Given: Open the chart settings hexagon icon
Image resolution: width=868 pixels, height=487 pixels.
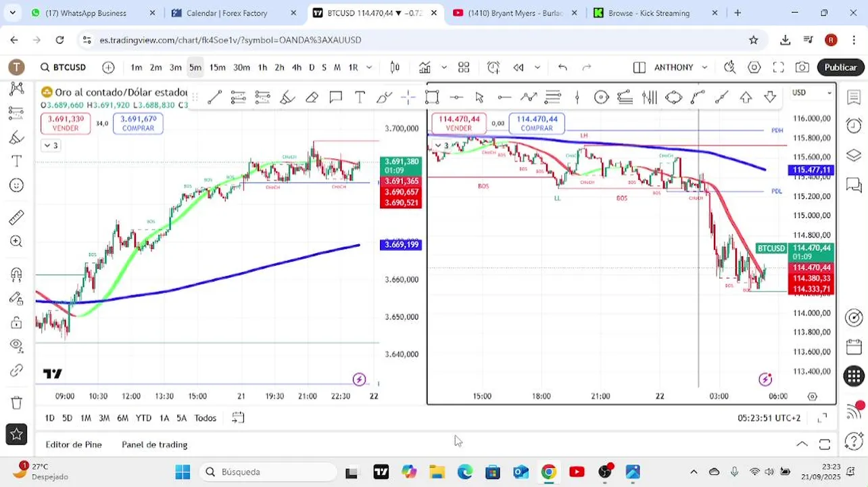Looking at the screenshot, I should pyautogui.click(x=754, y=67).
